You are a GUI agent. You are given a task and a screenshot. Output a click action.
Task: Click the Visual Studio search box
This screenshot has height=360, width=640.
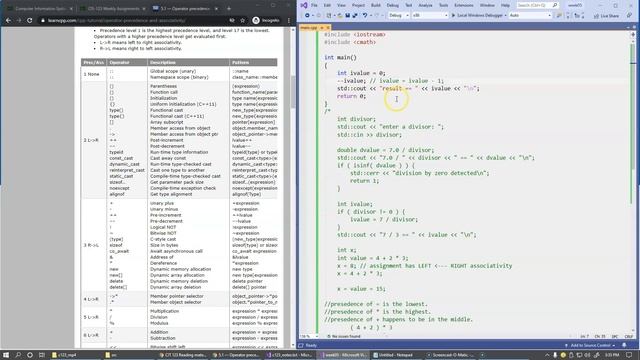click(x=537, y=5)
